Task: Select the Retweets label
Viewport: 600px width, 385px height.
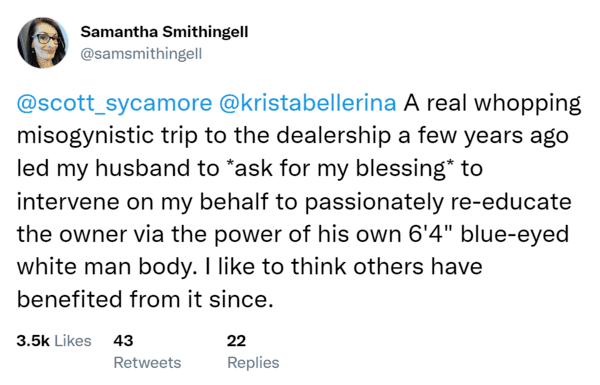Action: 147,362
